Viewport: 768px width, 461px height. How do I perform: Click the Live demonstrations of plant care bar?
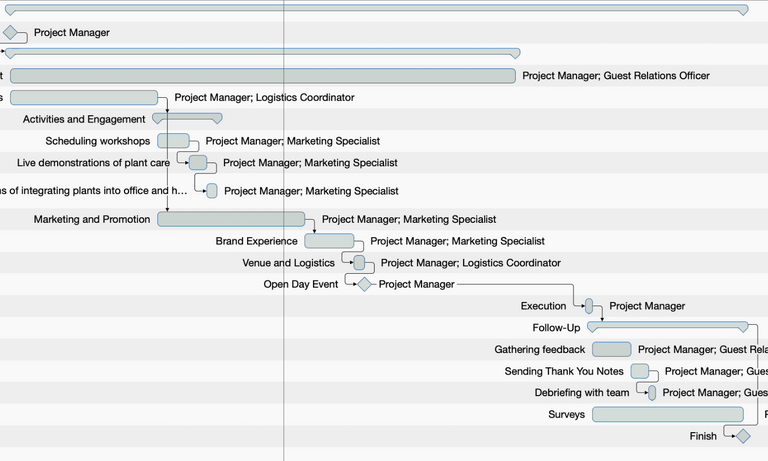[x=198, y=163]
